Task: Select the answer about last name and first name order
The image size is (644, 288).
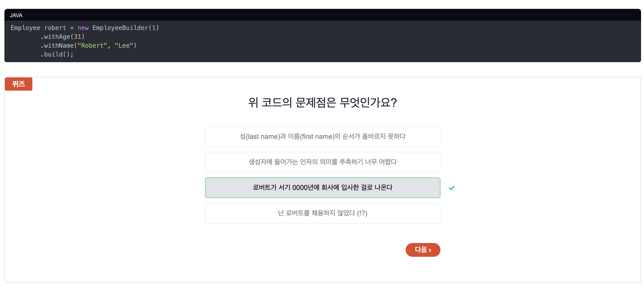Action: coord(322,136)
